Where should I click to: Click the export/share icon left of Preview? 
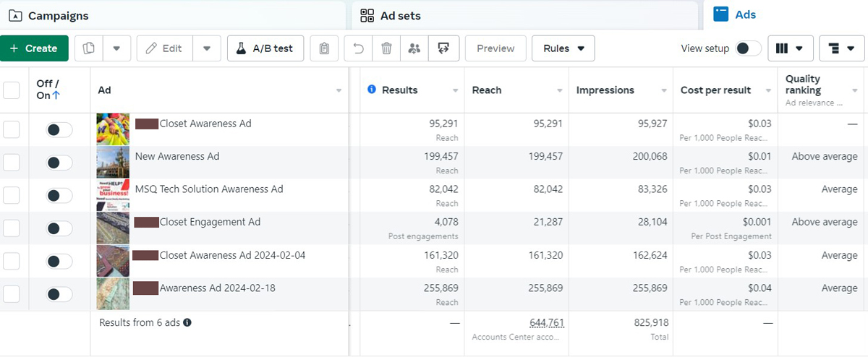click(x=443, y=48)
